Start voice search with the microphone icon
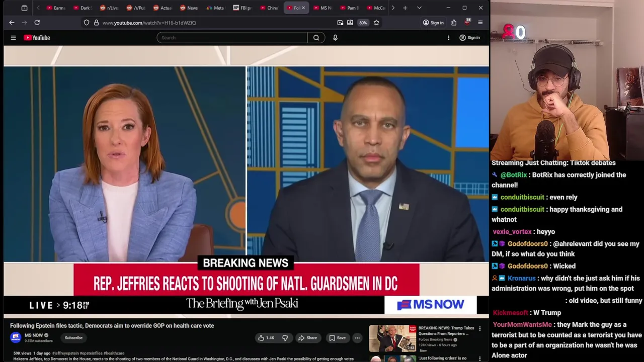 [x=335, y=38]
